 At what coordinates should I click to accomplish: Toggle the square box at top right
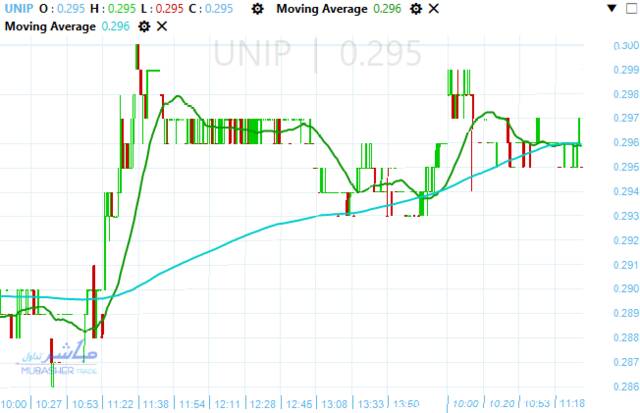pyautogui.click(x=631, y=8)
